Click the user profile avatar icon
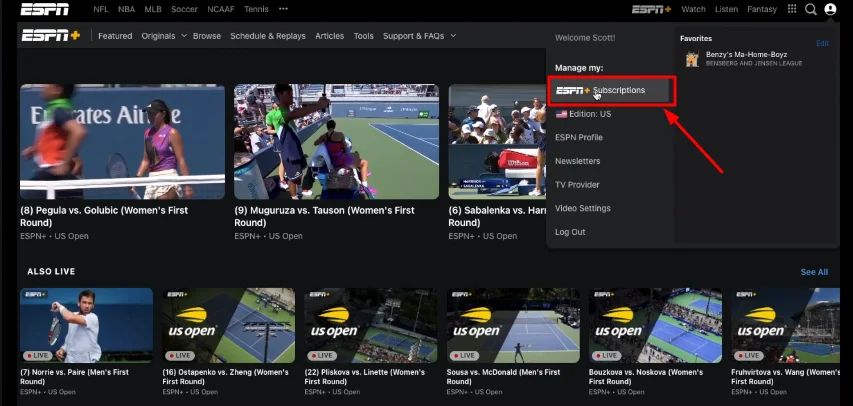 (830, 9)
